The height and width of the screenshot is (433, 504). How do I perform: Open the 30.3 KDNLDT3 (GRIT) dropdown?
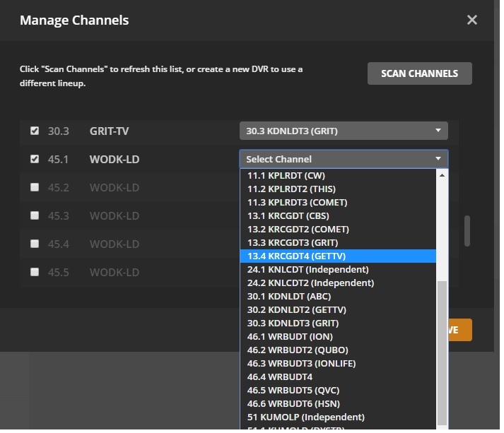[x=344, y=131]
